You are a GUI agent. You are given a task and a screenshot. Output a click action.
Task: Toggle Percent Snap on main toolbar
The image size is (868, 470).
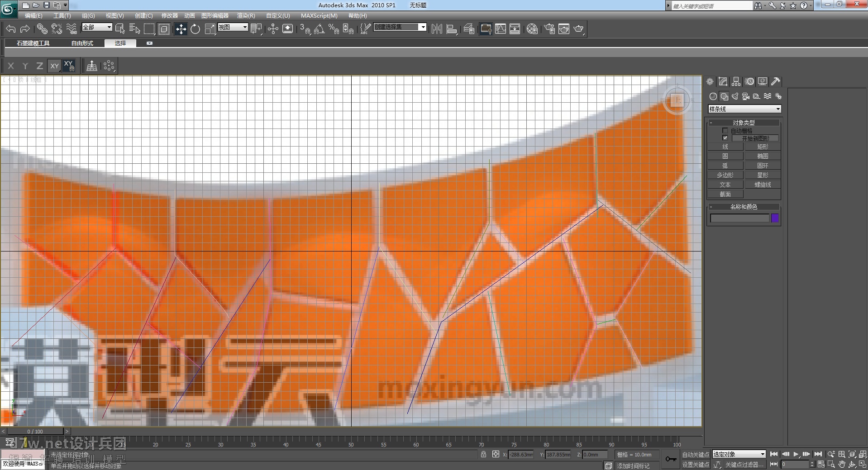coord(334,29)
